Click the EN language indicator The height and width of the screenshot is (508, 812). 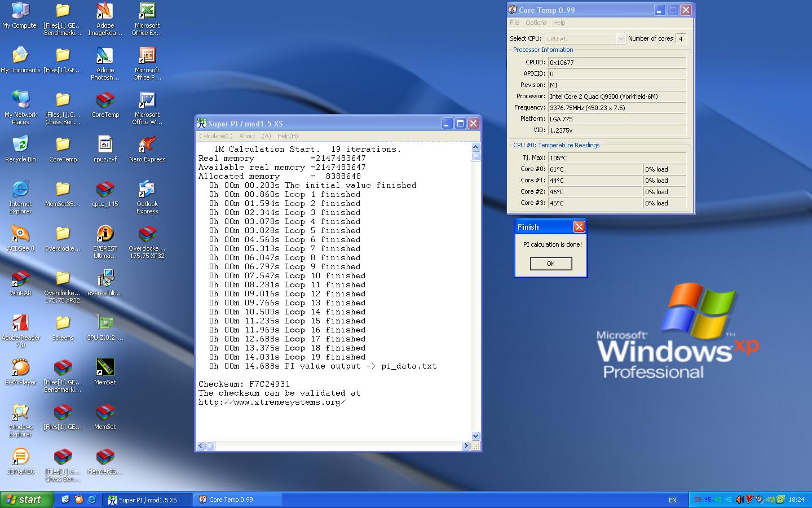point(672,500)
